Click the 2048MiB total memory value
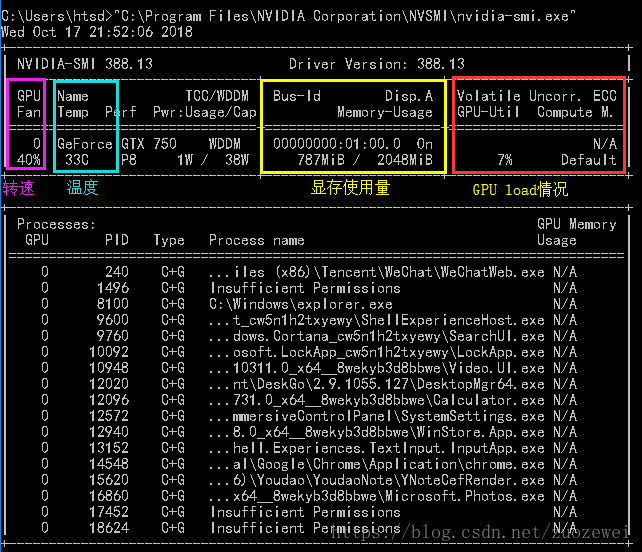The image size is (642, 552). click(x=405, y=160)
